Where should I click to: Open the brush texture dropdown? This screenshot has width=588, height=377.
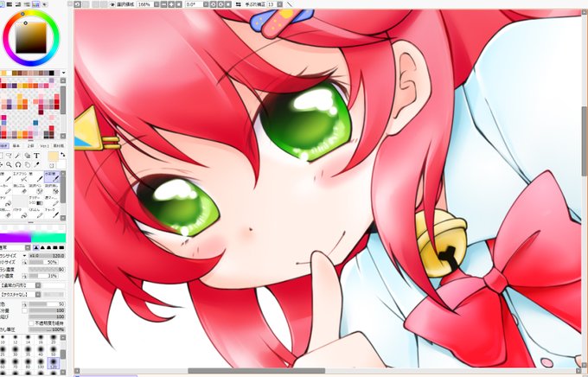click(x=38, y=295)
